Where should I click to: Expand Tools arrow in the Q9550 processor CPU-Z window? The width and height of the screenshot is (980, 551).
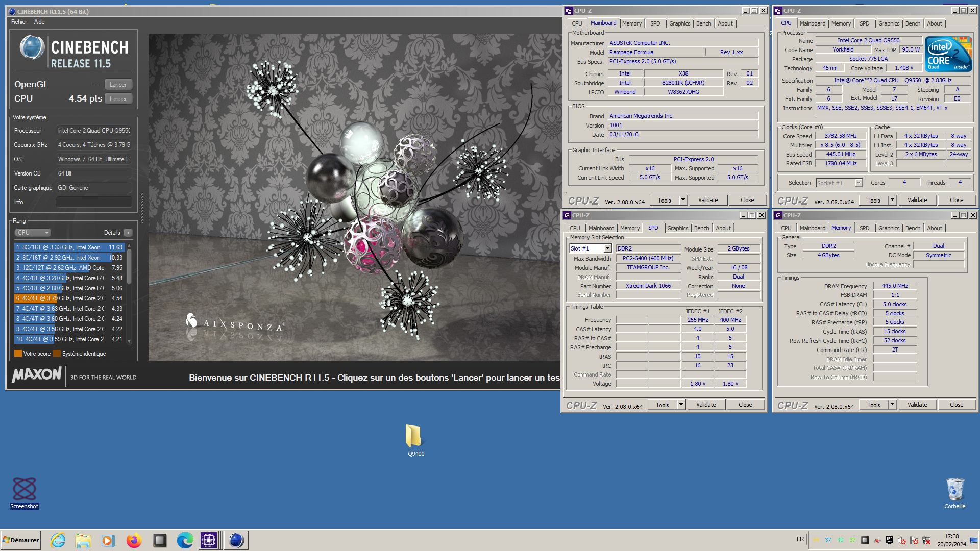tap(893, 200)
